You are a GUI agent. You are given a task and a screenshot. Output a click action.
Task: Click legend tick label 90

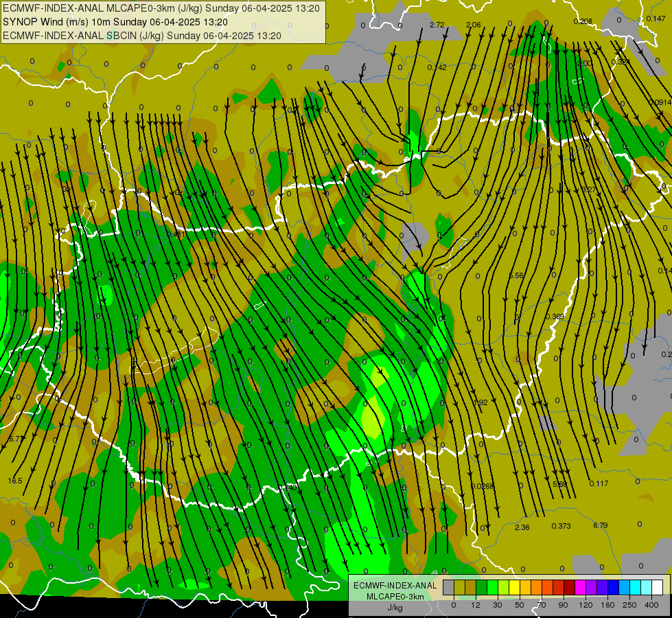click(563, 605)
